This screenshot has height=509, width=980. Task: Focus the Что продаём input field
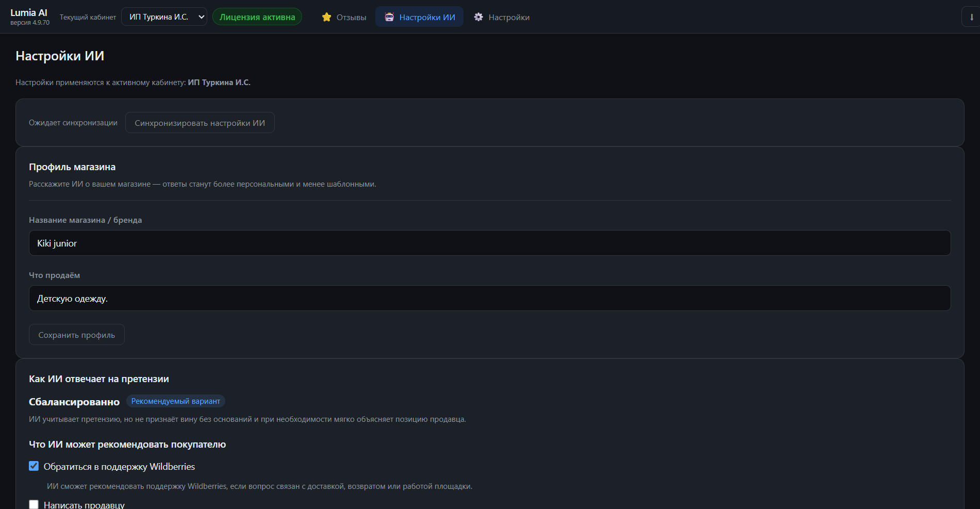coord(490,298)
